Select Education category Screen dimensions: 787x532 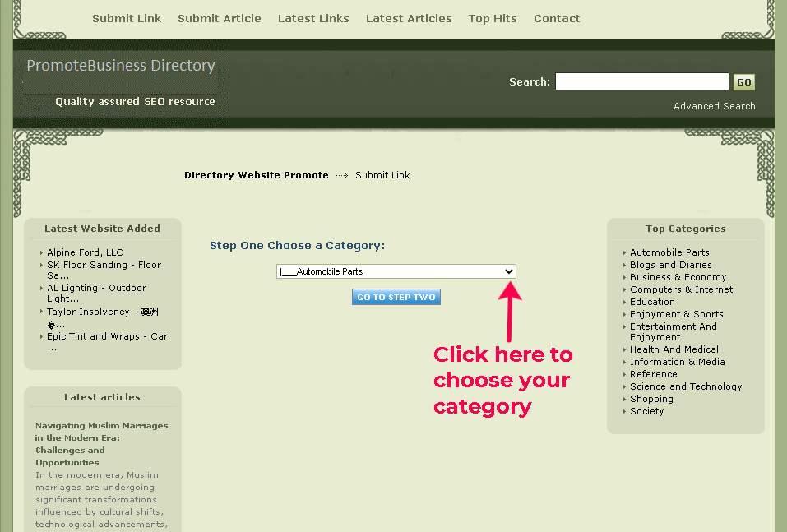pyautogui.click(x=652, y=302)
